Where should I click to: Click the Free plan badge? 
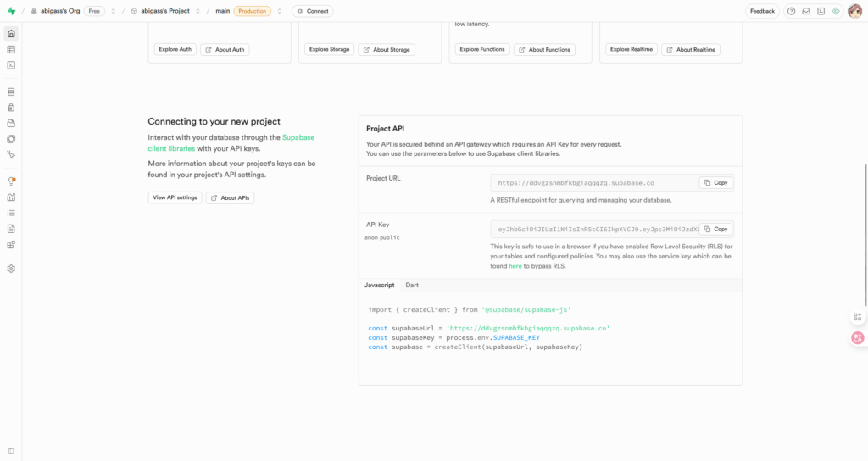[x=94, y=11]
